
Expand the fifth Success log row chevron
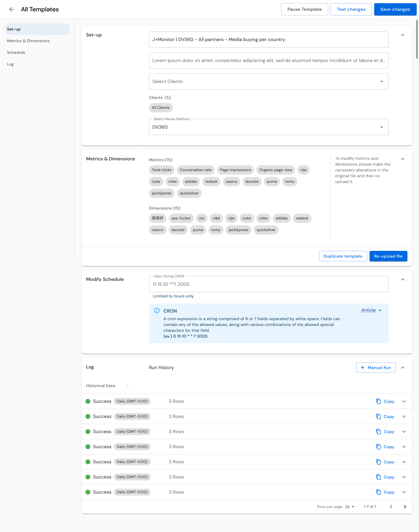pos(404,462)
